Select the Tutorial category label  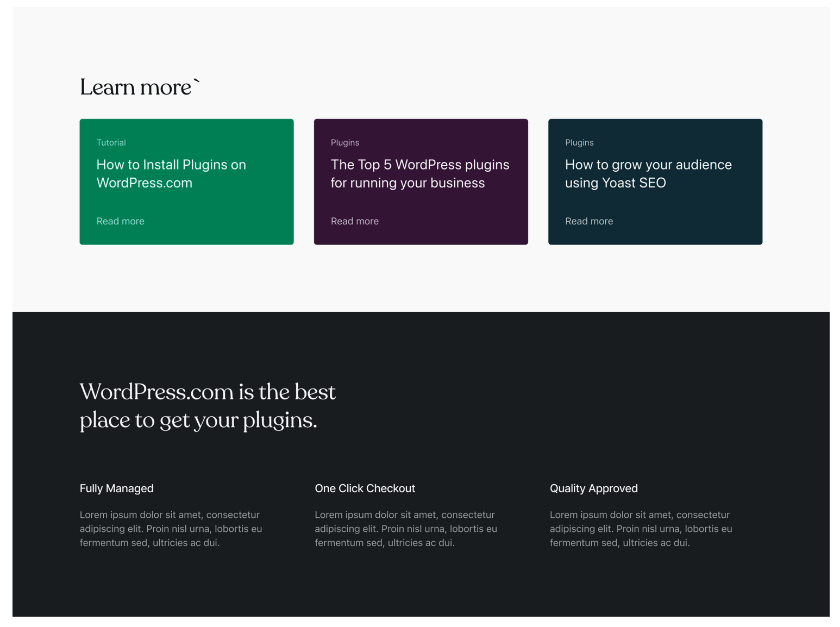[x=111, y=142]
